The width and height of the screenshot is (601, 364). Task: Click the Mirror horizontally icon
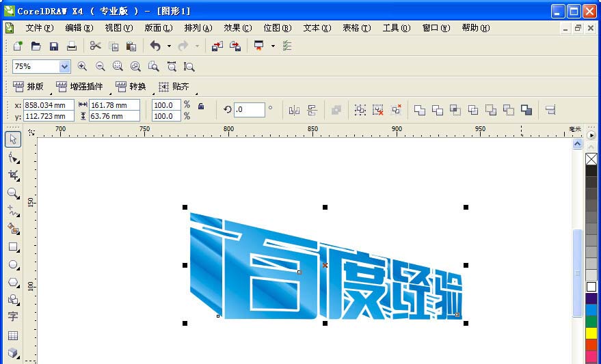coord(294,111)
